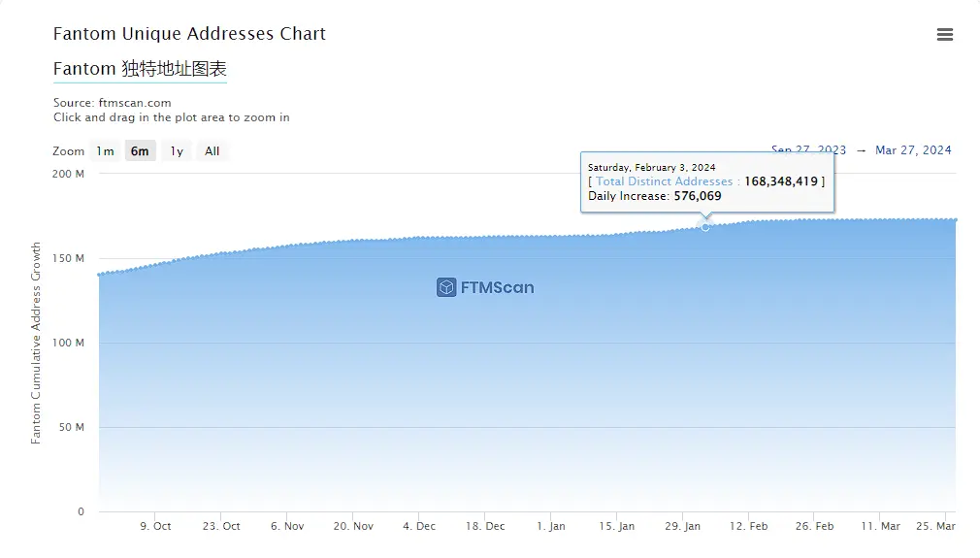Image resolution: width=980 pixels, height=558 pixels.
Task: Click the Mar 27, 2024 end date
Action: point(913,150)
